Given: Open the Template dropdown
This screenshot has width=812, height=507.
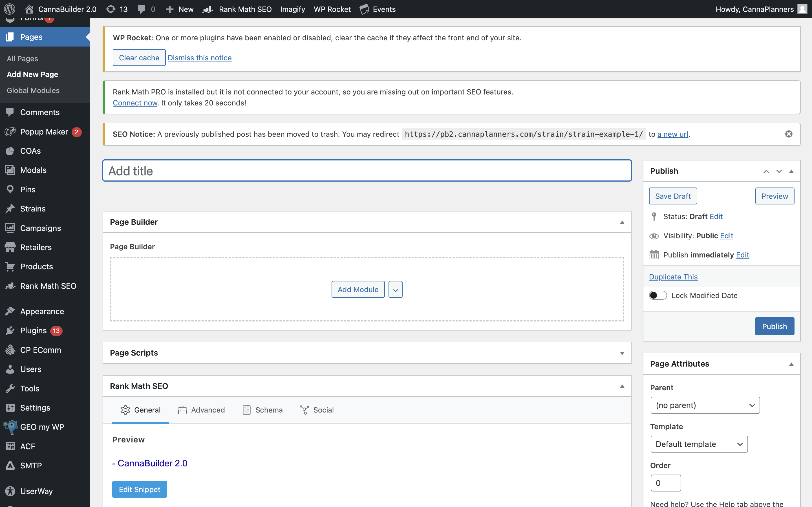Looking at the screenshot, I should (699, 444).
